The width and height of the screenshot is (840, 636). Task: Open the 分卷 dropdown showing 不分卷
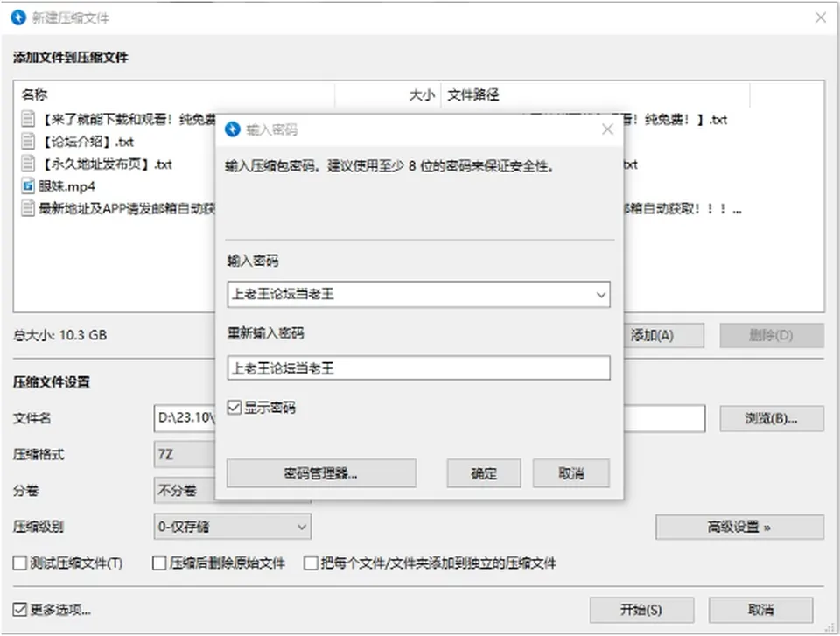185,490
